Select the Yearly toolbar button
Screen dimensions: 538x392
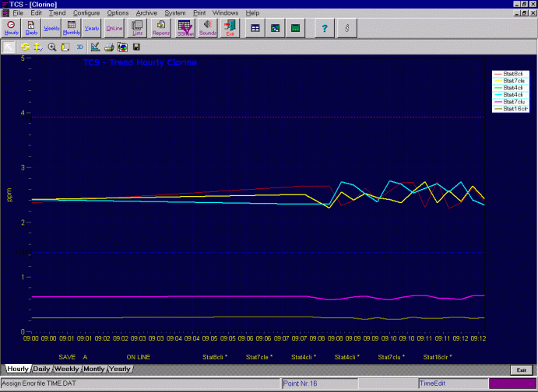(x=92, y=28)
